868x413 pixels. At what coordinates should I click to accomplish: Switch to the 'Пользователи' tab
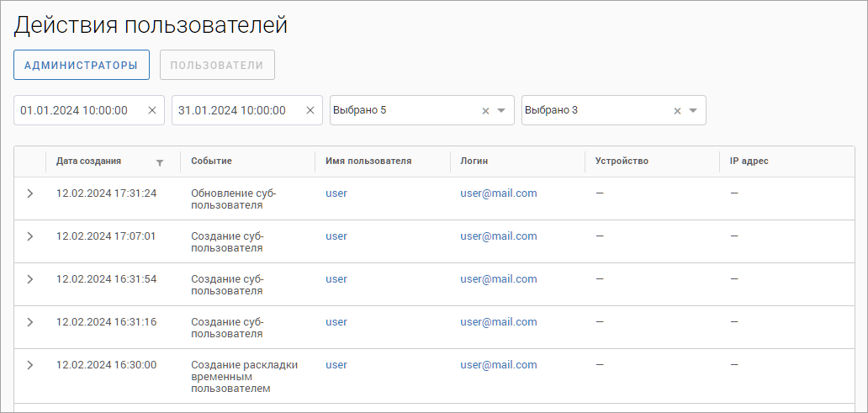pyautogui.click(x=217, y=65)
